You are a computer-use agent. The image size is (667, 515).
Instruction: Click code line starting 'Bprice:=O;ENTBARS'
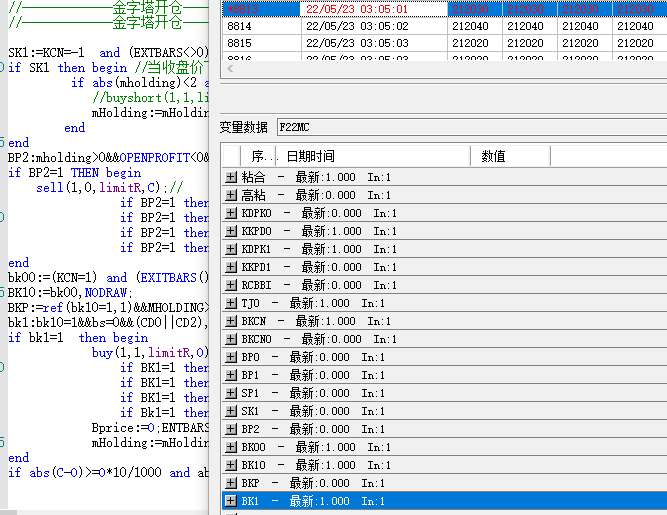pos(150,427)
